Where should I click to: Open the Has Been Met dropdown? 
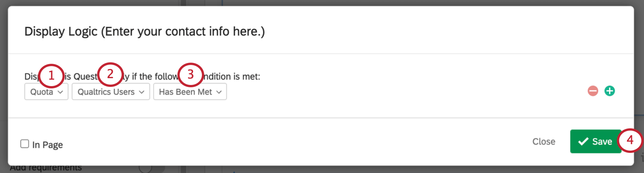[190, 92]
